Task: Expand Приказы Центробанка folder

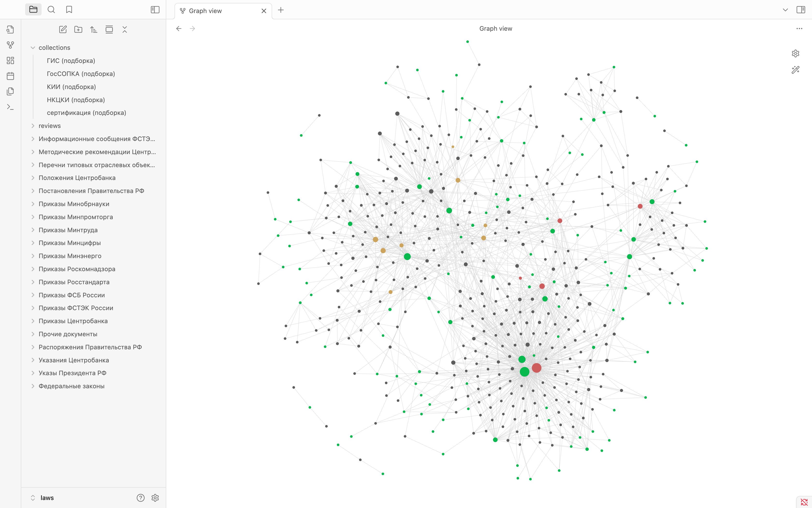Action: [x=94, y=321]
